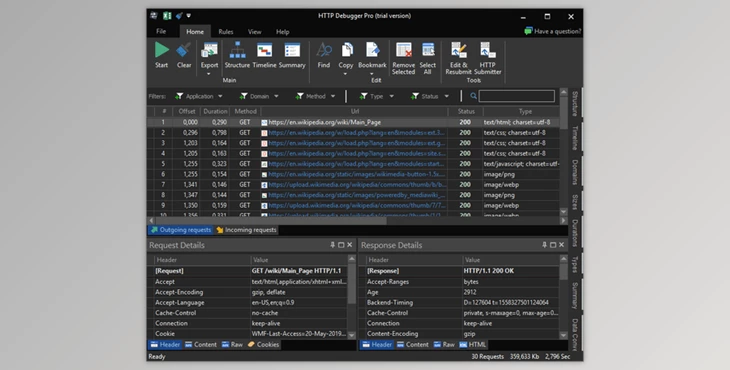Maximize the Request Details panel
Image resolution: width=730 pixels, height=370 pixels.
click(341, 245)
